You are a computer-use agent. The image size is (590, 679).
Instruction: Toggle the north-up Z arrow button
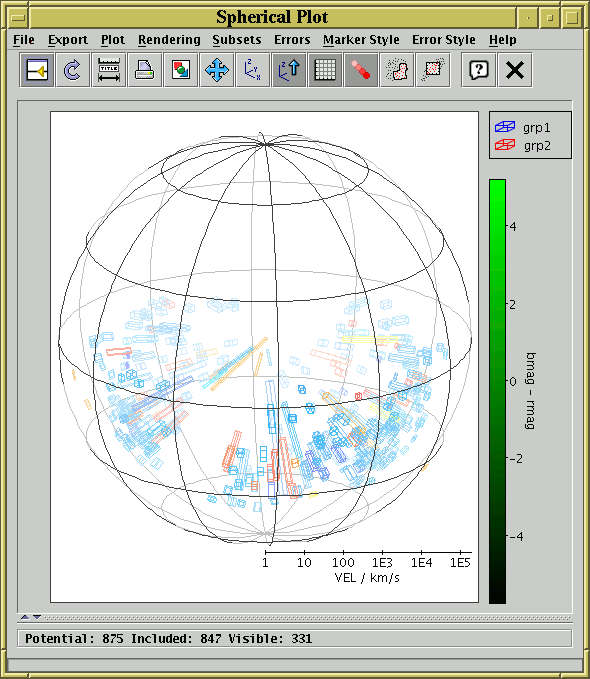point(289,70)
